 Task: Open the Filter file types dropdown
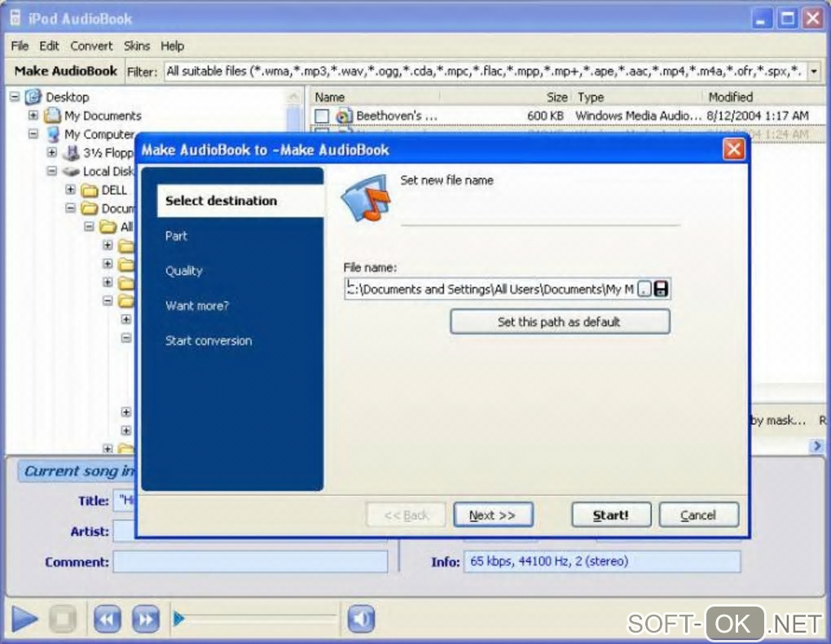814,71
